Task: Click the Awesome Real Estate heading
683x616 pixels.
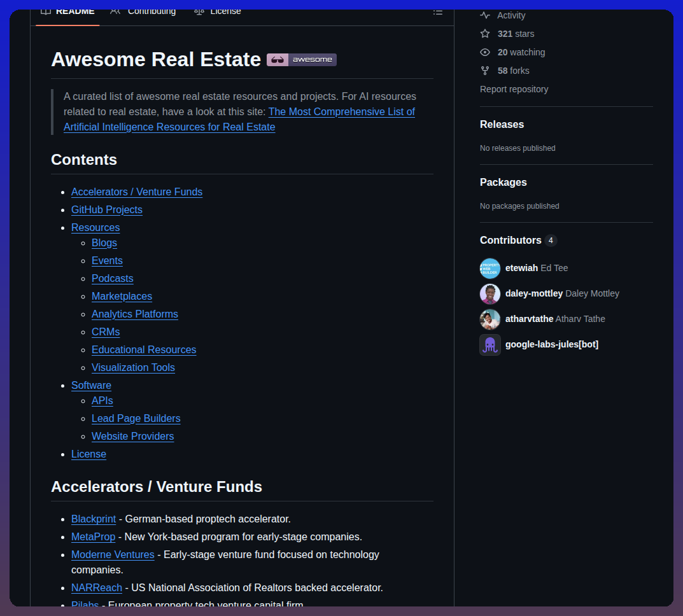Action: (156, 60)
